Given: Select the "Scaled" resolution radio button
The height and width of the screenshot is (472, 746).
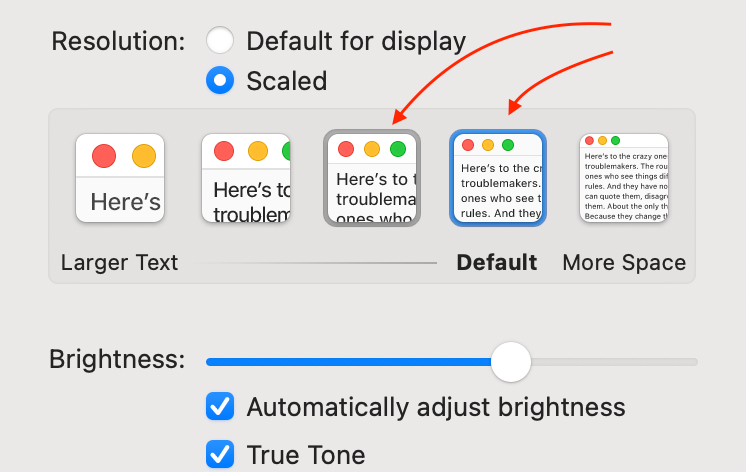Looking at the screenshot, I should pyautogui.click(x=219, y=80).
